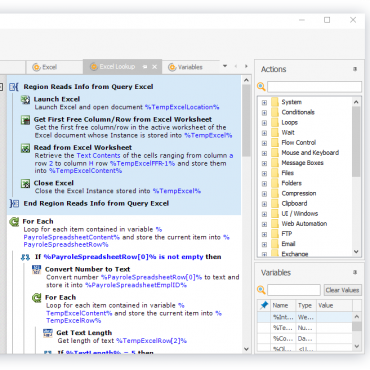
Task: Maximize the application window
Action: pyautogui.click(x=327, y=20)
